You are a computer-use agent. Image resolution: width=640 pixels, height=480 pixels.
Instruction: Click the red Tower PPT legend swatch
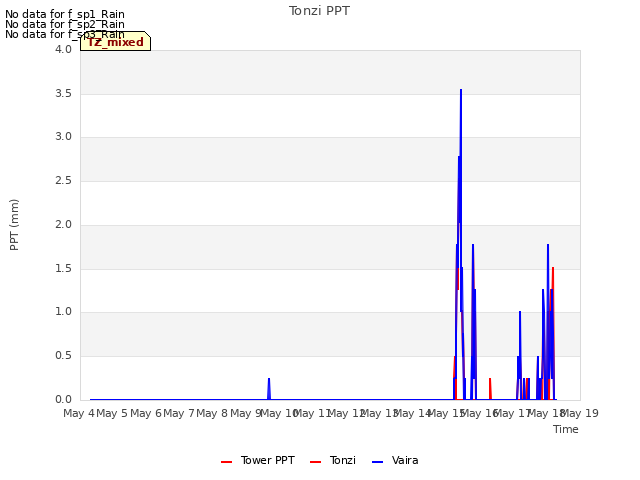[x=226, y=462]
